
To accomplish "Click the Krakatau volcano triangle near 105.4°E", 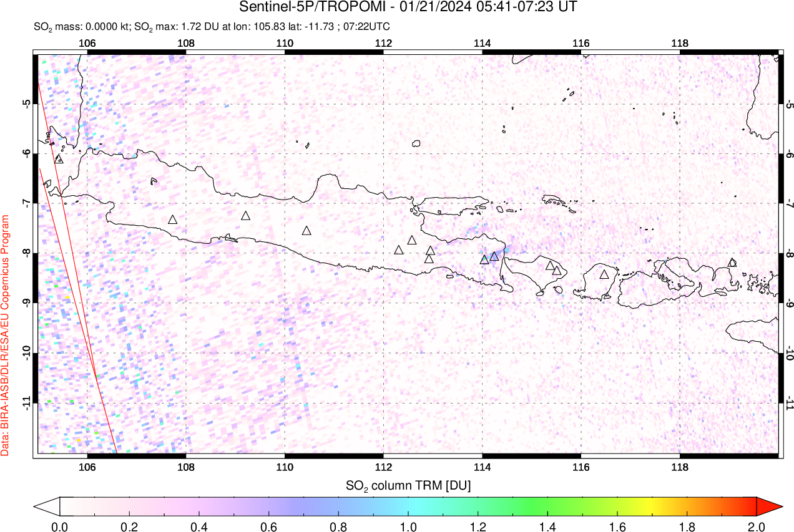I will point(59,159).
